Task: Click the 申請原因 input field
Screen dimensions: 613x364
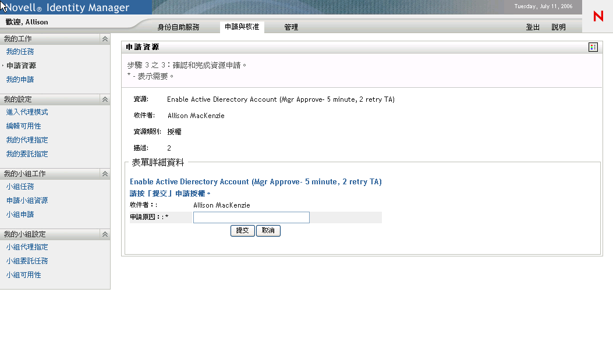Action: click(x=251, y=217)
